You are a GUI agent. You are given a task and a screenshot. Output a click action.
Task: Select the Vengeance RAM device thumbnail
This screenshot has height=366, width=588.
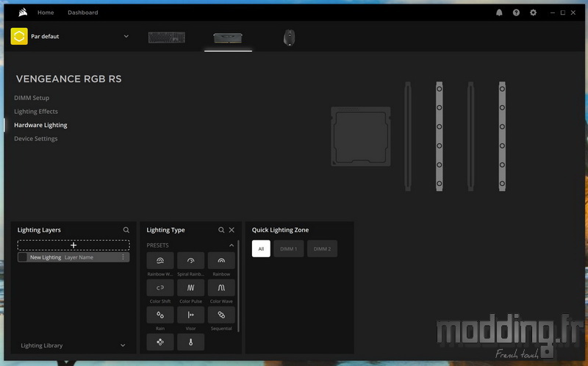(228, 37)
